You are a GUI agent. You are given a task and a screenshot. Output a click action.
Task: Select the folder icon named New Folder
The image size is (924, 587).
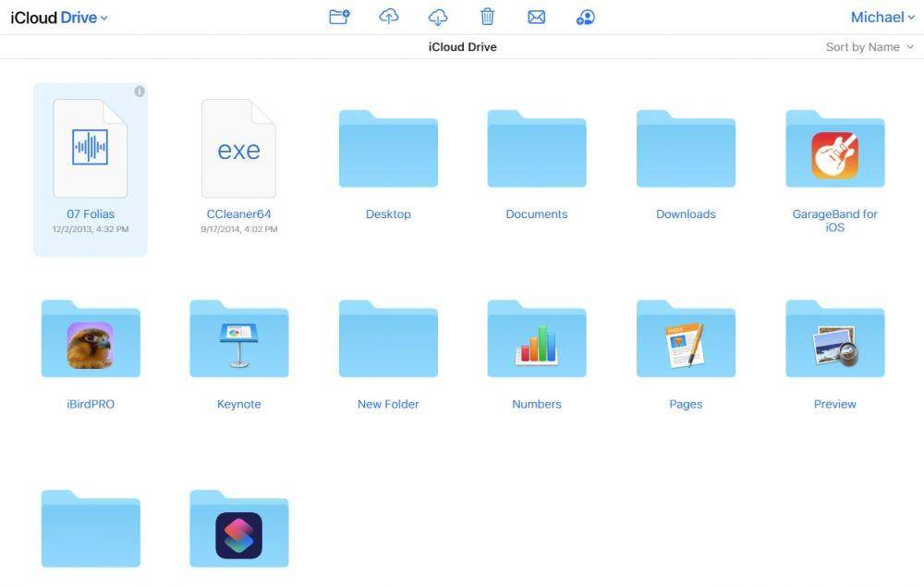point(388,339)
